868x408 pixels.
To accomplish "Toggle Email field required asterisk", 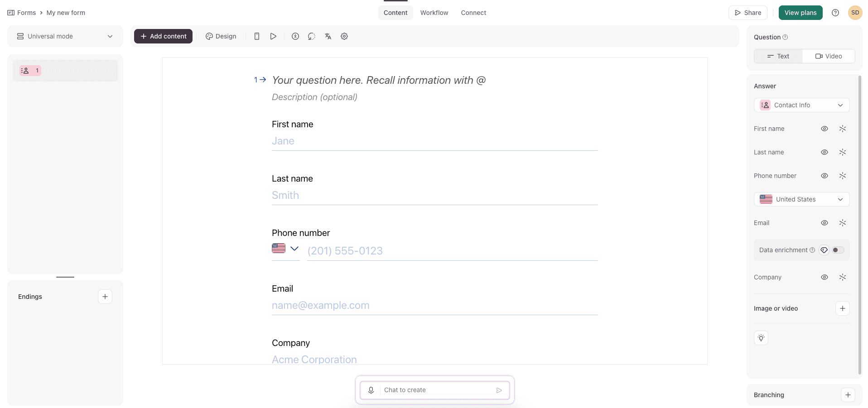I will 843,223.
